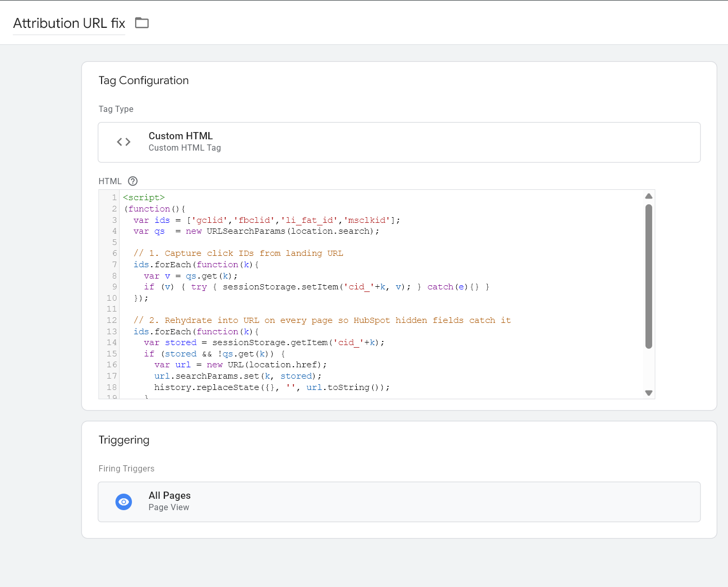Screen dimensions: 728x587
Task: Click the sessionStorage.setItem code line
Action: [317, 287]
